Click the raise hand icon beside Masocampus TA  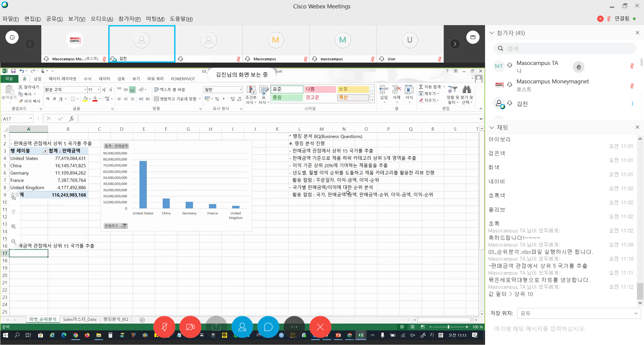pyautogui.click(x=578, y=67)
